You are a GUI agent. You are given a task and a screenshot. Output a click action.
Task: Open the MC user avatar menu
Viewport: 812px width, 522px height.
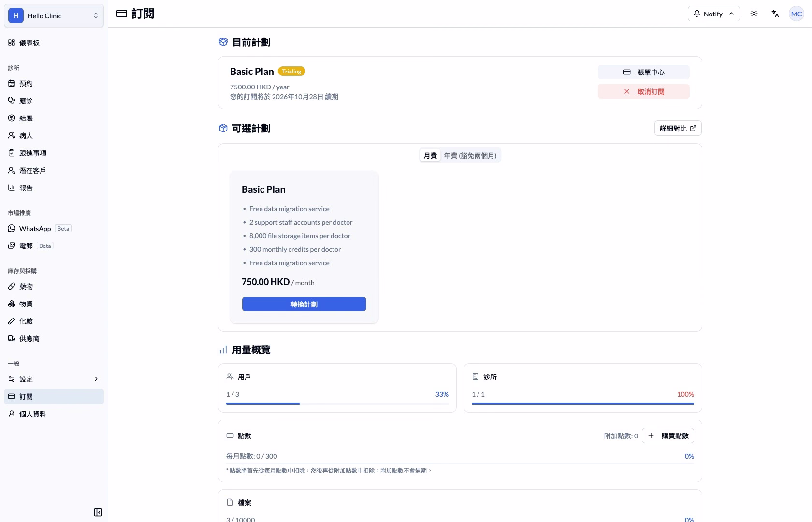click(797, 14)
